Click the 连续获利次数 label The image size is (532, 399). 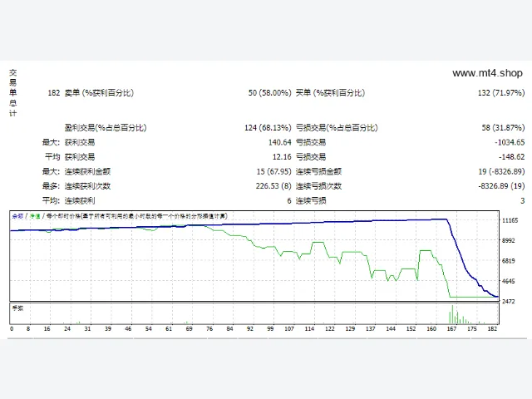click(x=87, y=186)
